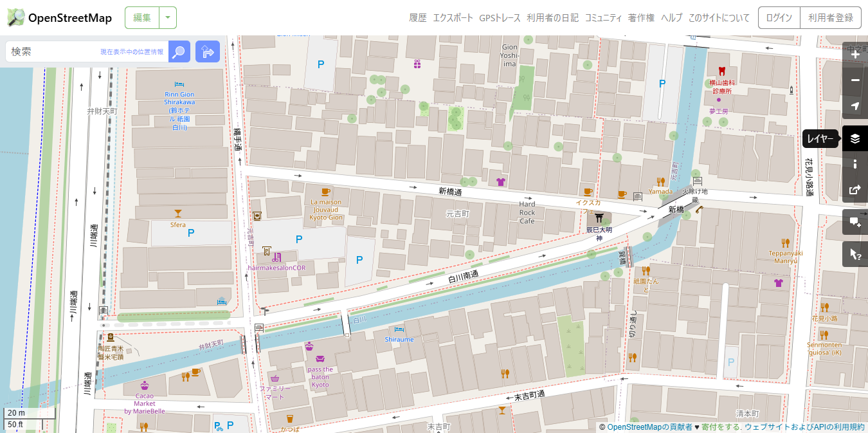Click the bar icon above Sfera
Viewport: 868px width, 433px height.
pos(178,214)
